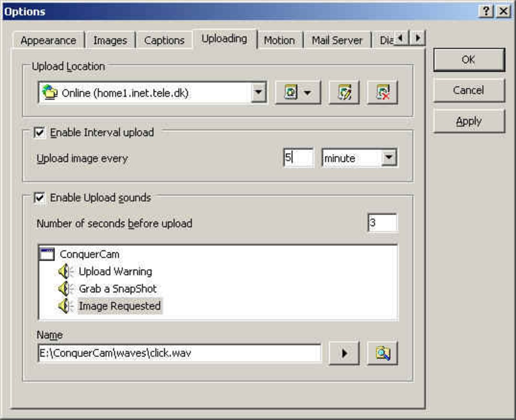Apply the current settings
Screen dimensions: 516x420
click(468, 121)
